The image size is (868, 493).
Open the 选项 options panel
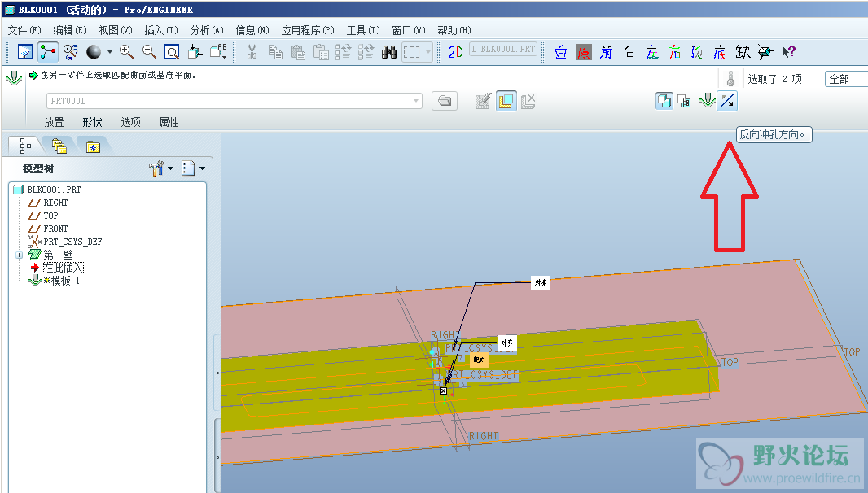point(130,122)
